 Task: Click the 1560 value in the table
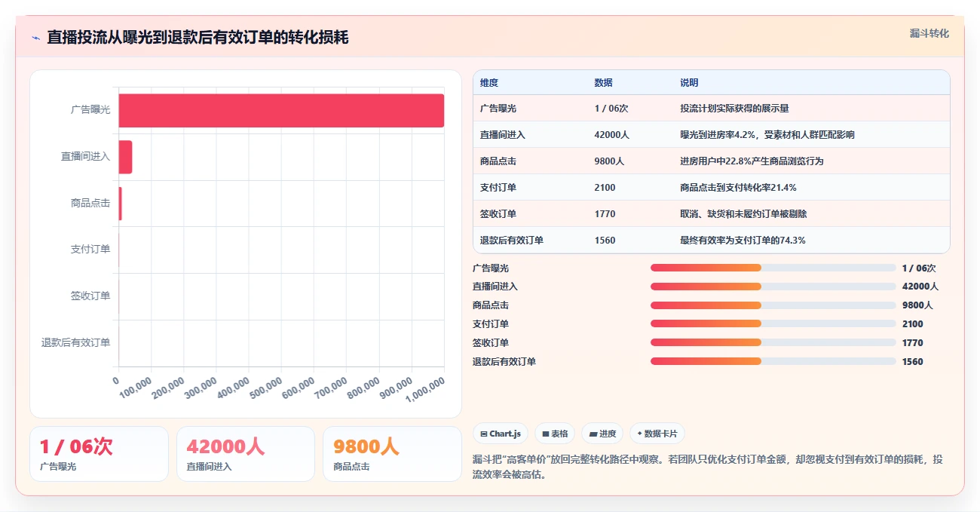click(605, 241)
